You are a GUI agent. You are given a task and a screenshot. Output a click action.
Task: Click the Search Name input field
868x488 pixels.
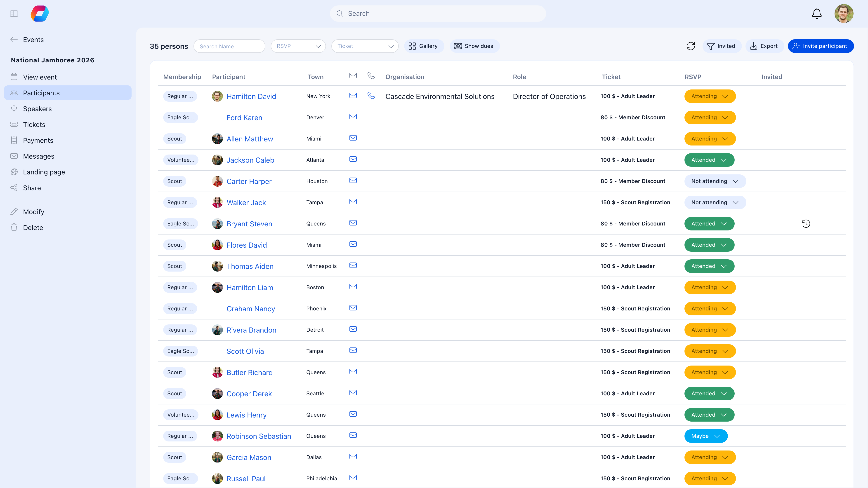pyautogui.click(x=229, y=46)
